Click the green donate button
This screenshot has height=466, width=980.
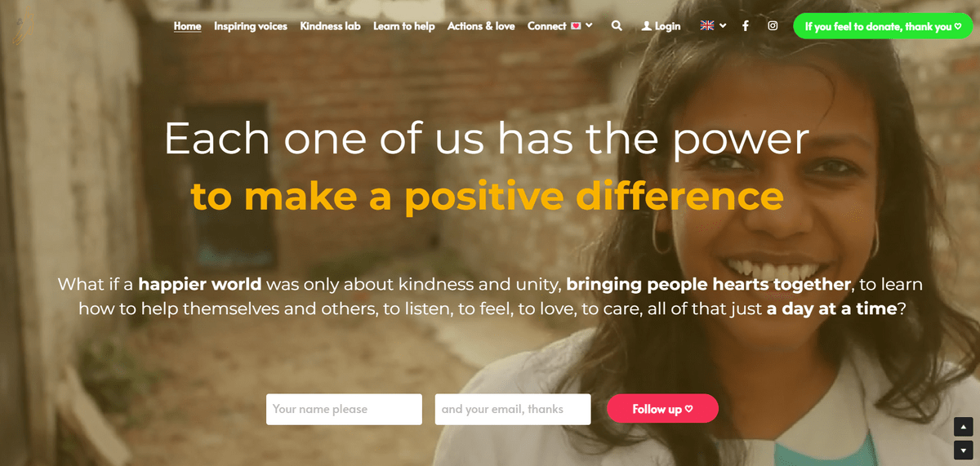(x=883, y=26)
